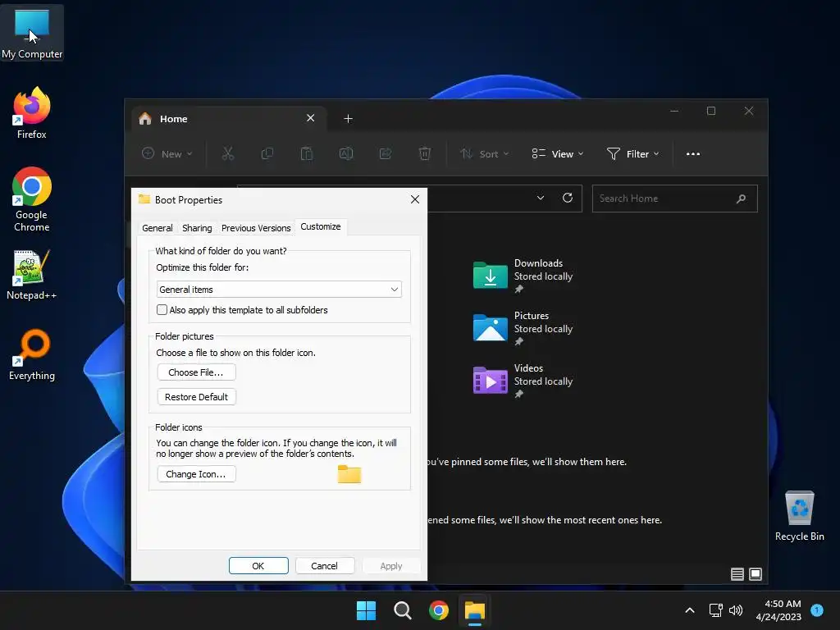Switch to the General tab
This screenshot has height=630, width=840.
(157, 228)
